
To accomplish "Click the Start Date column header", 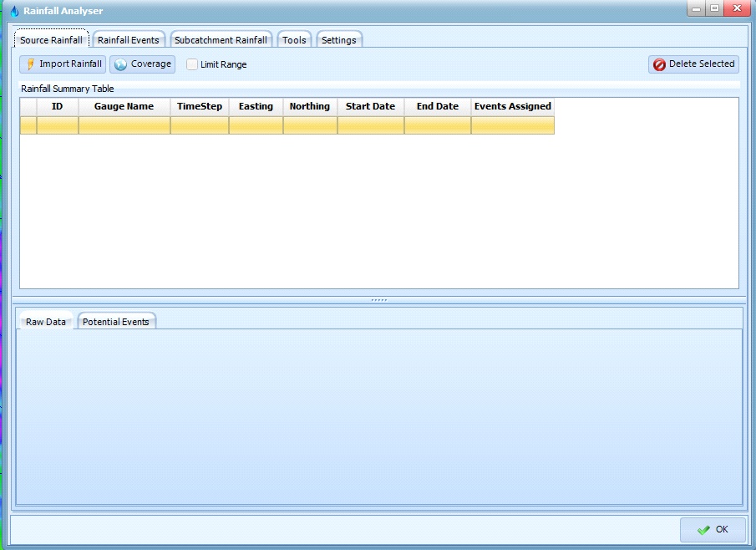I will click(370, 107).
